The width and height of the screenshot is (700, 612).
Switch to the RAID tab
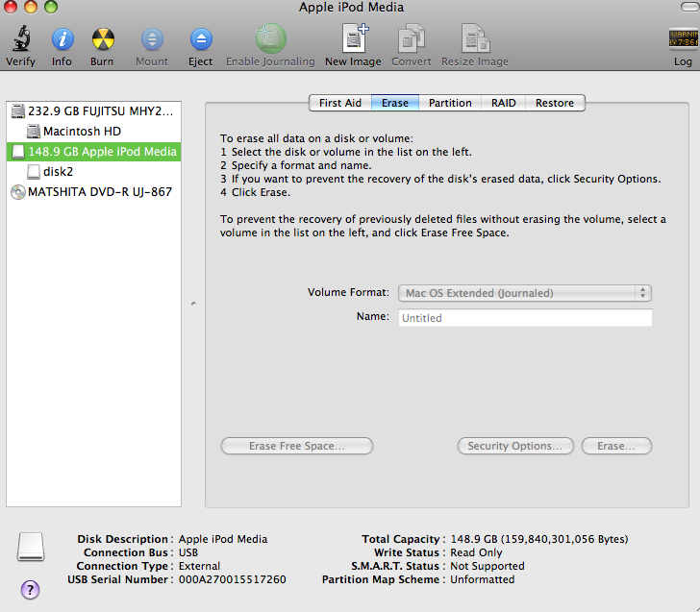click(504, 103)
